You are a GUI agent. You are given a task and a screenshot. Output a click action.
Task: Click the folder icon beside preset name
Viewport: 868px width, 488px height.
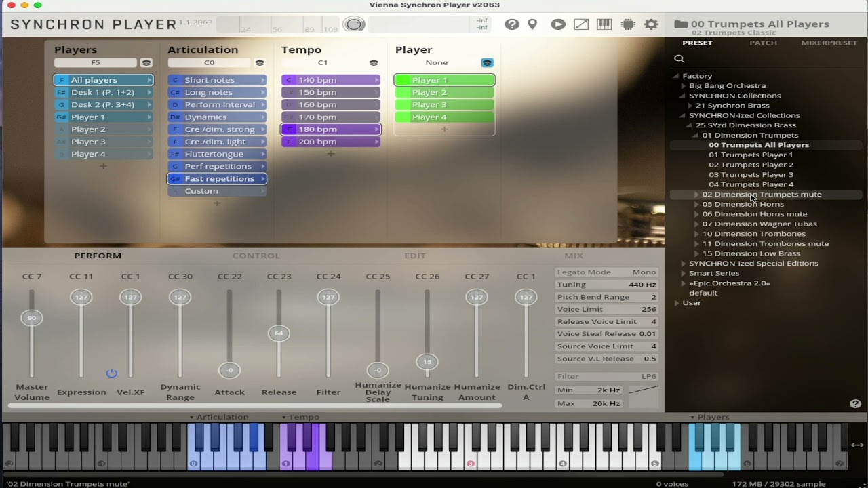(x=681, y=24)
